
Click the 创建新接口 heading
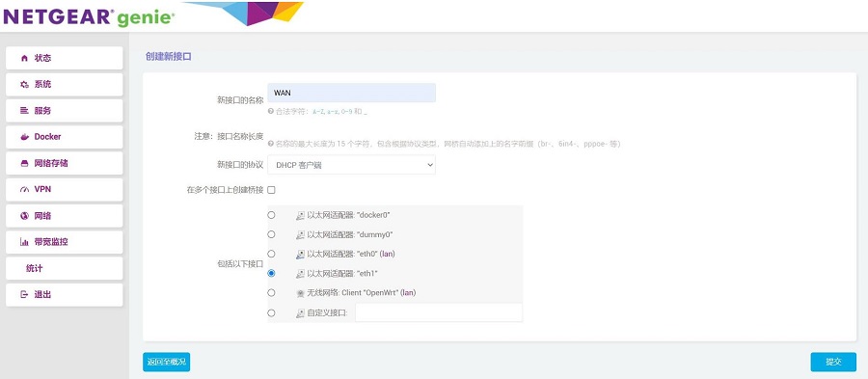(x=168, y=57)
